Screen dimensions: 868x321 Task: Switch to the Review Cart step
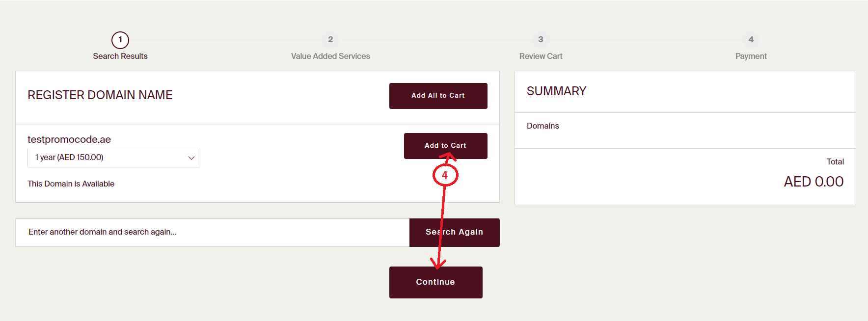(541, 56)
